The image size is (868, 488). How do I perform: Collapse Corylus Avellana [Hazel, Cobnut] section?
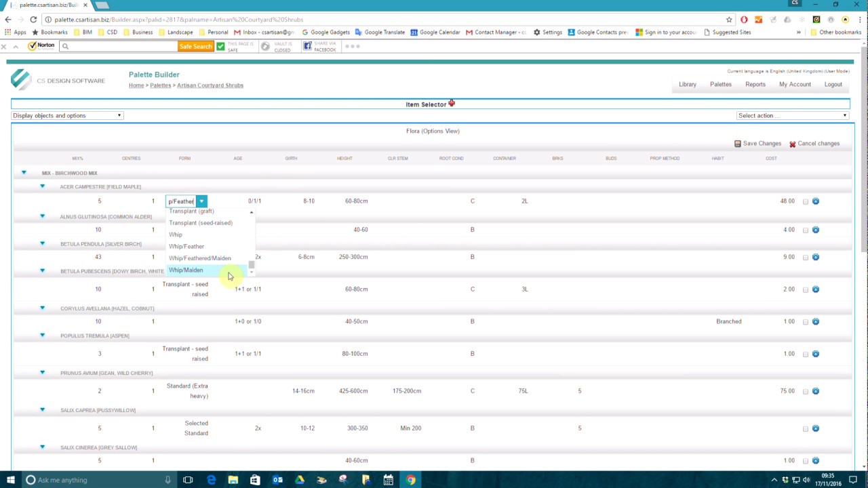(42, 308)
